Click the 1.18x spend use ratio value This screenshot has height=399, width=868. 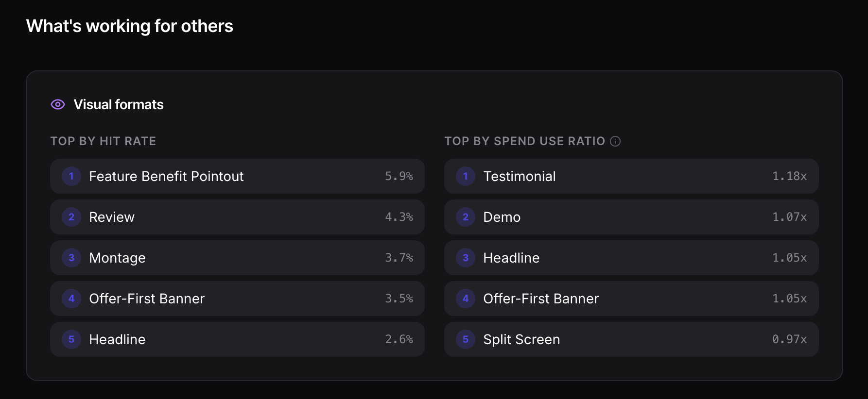click(789, 176)
